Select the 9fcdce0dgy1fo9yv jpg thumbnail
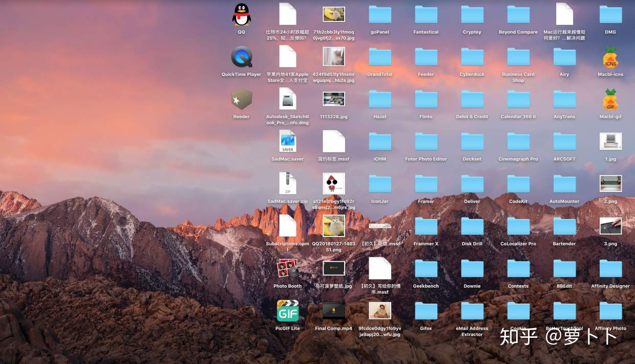This screenshot has width=635, height=364. point(380,310)
